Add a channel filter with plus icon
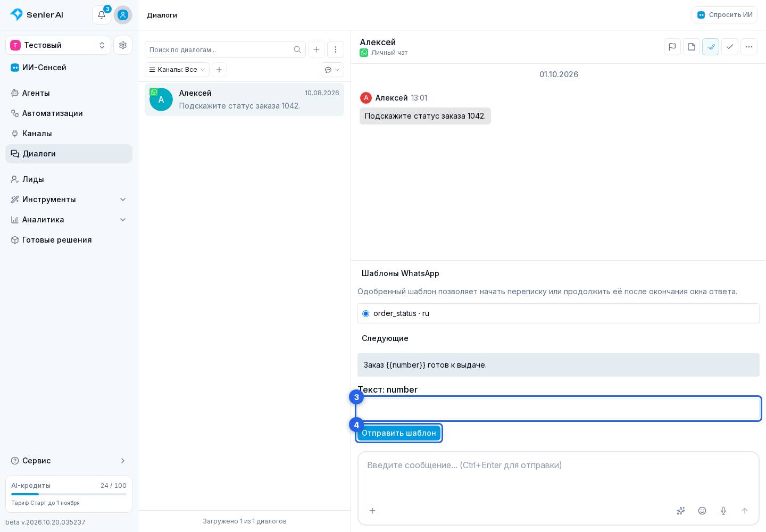Viewport: 766px width, 532px height. pyautogui.click(x=219, y=70)
